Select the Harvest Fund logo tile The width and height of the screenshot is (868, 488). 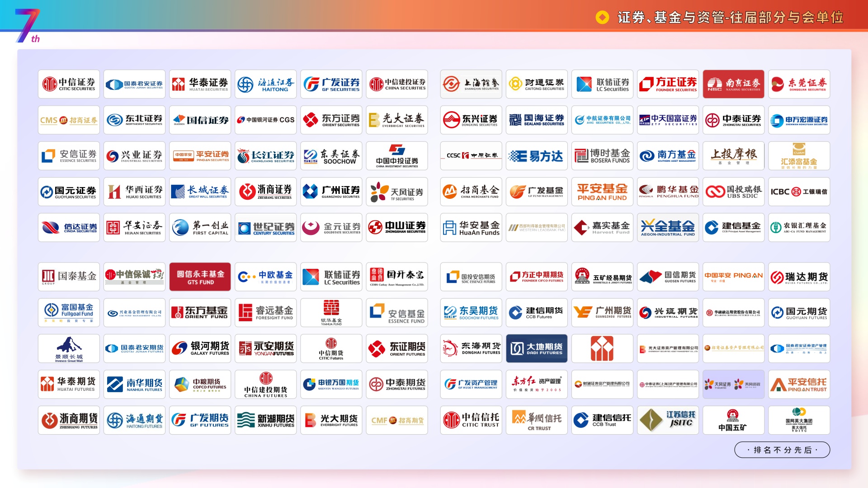tap(603, 227)
